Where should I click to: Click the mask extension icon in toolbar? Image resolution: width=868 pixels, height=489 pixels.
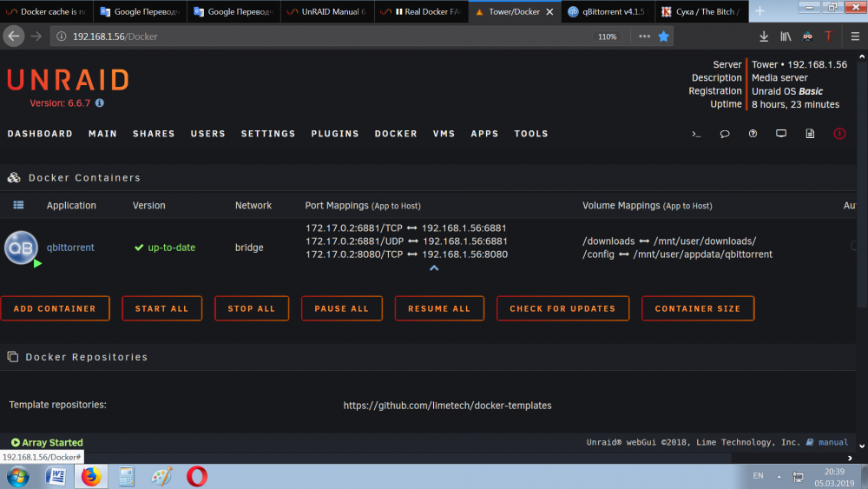coord(807,36)
